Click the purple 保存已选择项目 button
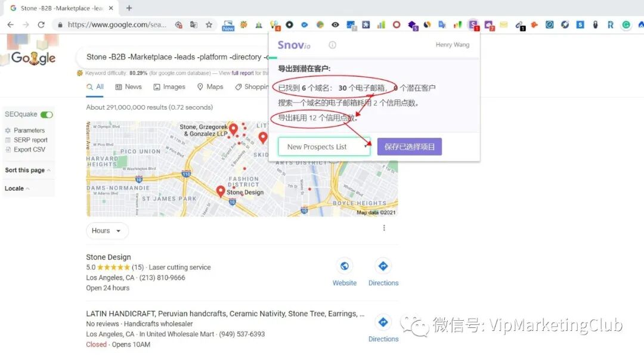Image resolution: width=644 pixels, height=356 pixels. click(x=410, y=147)
